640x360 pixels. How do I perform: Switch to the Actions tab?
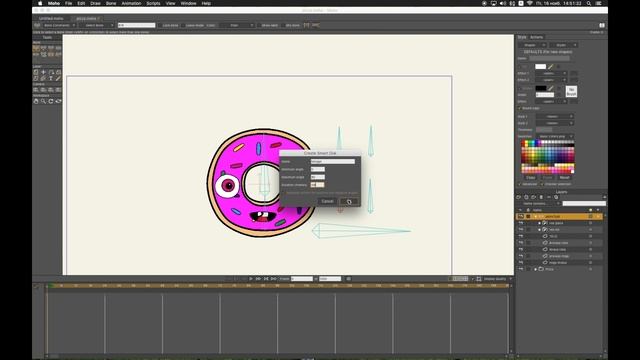536,37
